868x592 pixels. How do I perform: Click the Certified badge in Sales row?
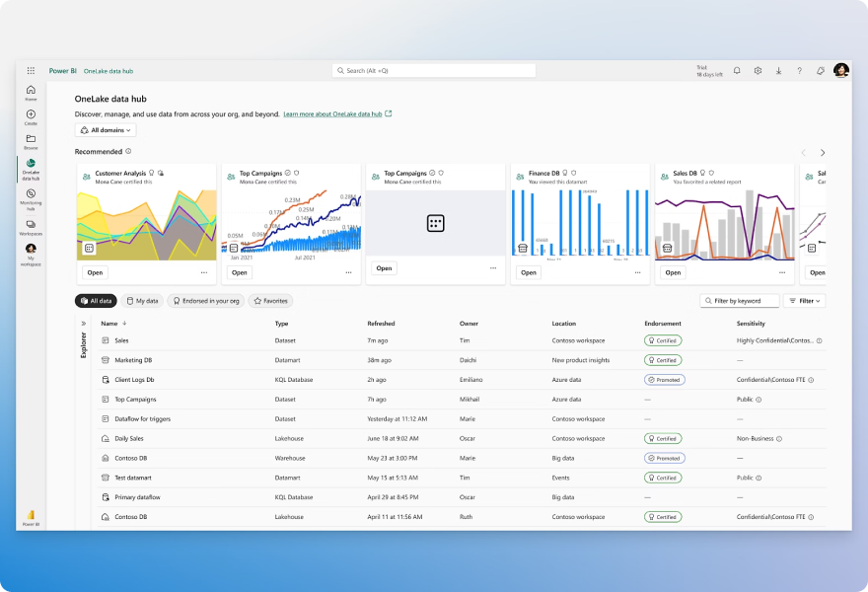[663, 340]
